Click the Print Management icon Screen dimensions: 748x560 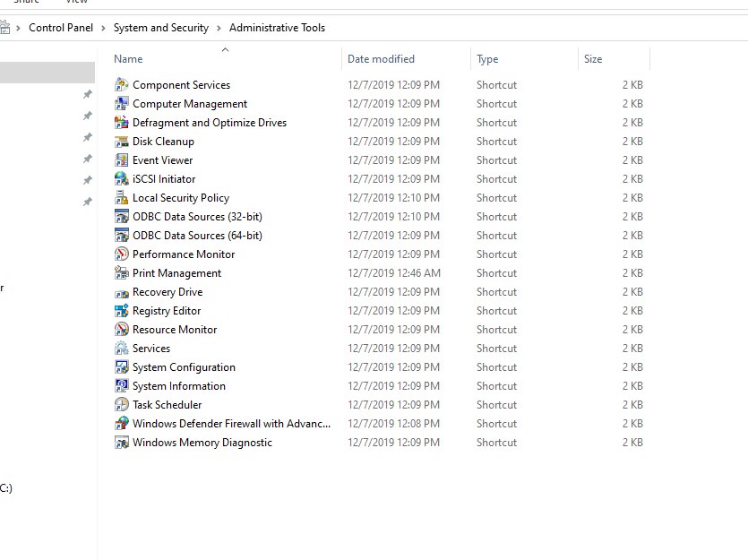click(122, 273)
